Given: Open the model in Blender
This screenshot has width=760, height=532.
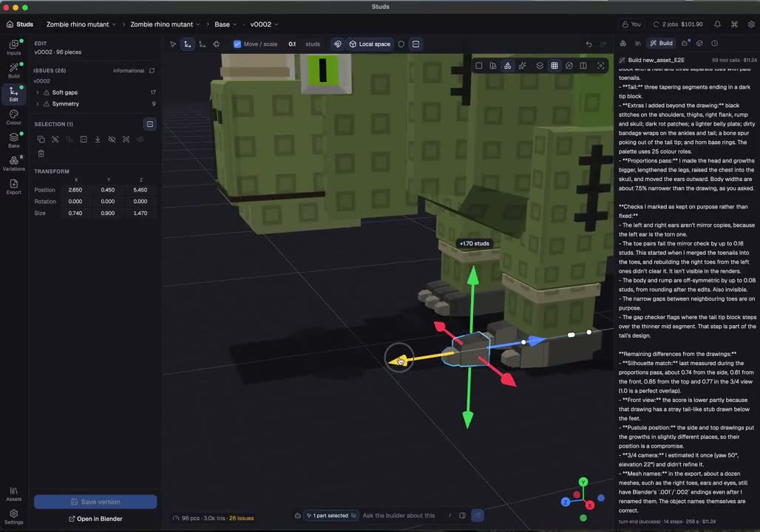Looking at the screenshot, I should [95, 519].
